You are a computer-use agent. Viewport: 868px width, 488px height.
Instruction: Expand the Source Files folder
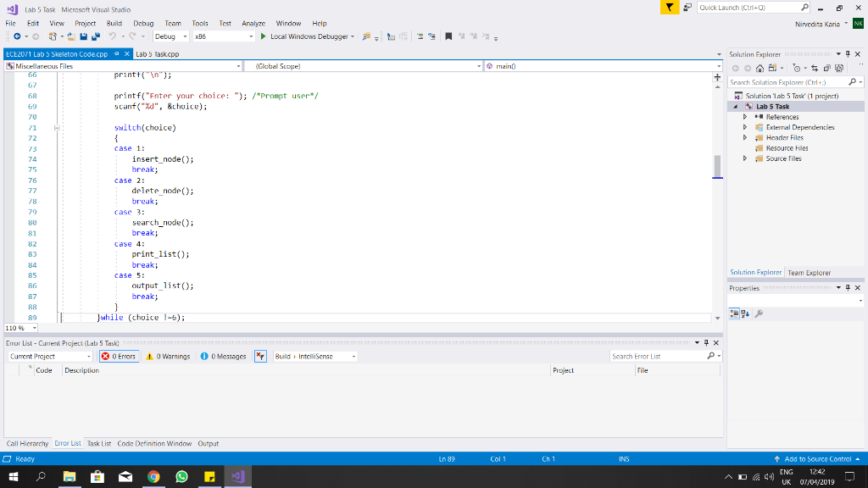click(x=745, y=158)
